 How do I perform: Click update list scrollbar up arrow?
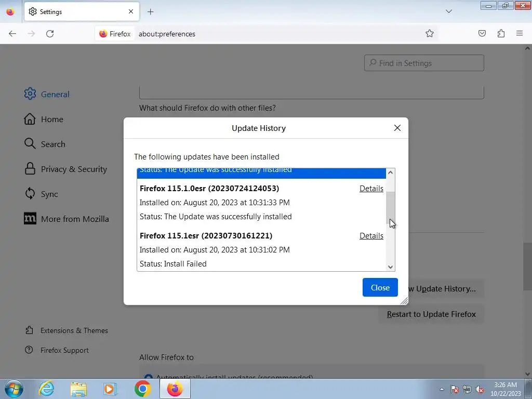click(391, 172)
